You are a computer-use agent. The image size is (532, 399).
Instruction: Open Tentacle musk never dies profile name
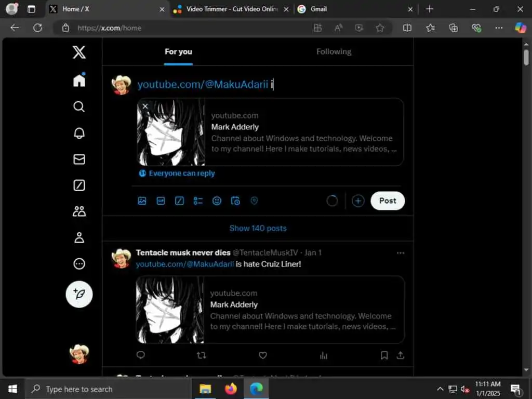click(x=183, y=253)
